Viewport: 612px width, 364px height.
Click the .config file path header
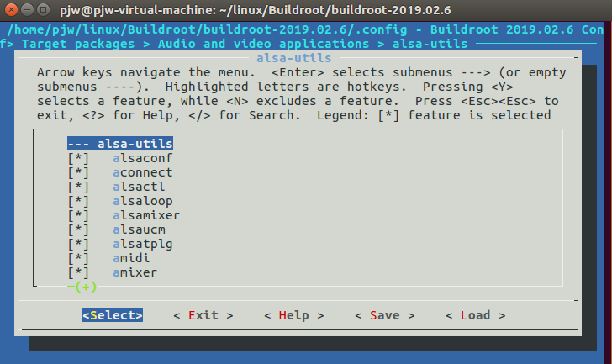coord(207,29)
